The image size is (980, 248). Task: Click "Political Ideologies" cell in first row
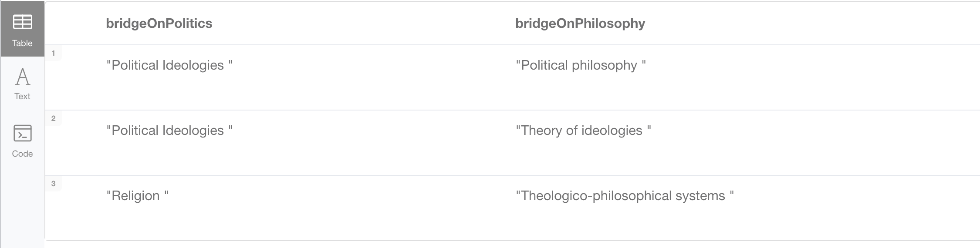click(169, 65)
